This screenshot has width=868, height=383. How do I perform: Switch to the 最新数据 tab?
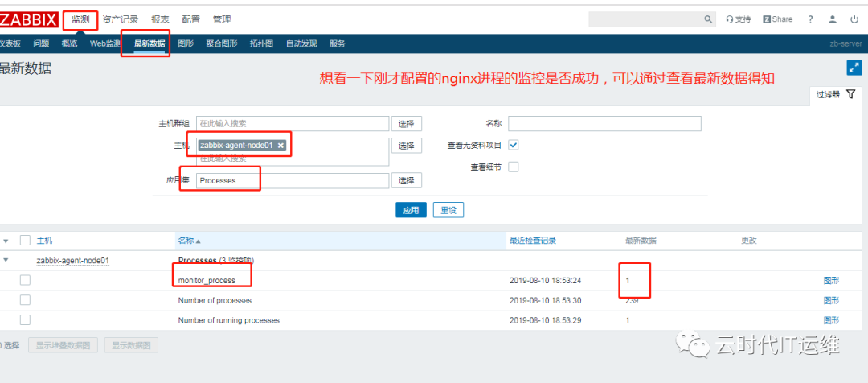pos(149,43)
